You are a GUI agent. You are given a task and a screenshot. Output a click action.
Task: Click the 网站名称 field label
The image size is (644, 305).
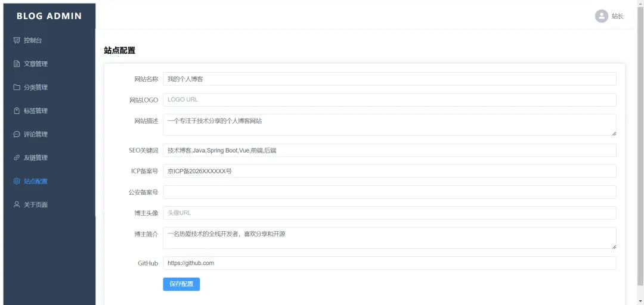[x=146, y=79]
